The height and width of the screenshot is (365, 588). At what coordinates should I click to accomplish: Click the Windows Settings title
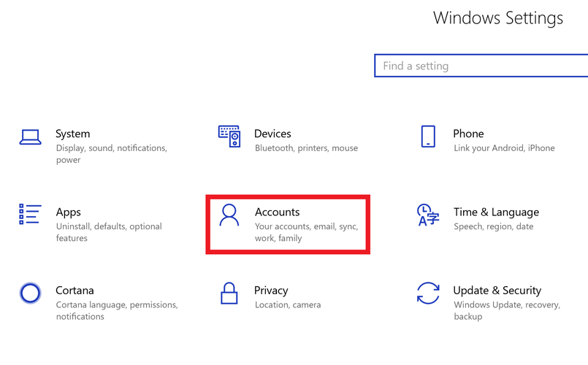tap(498, 18)
